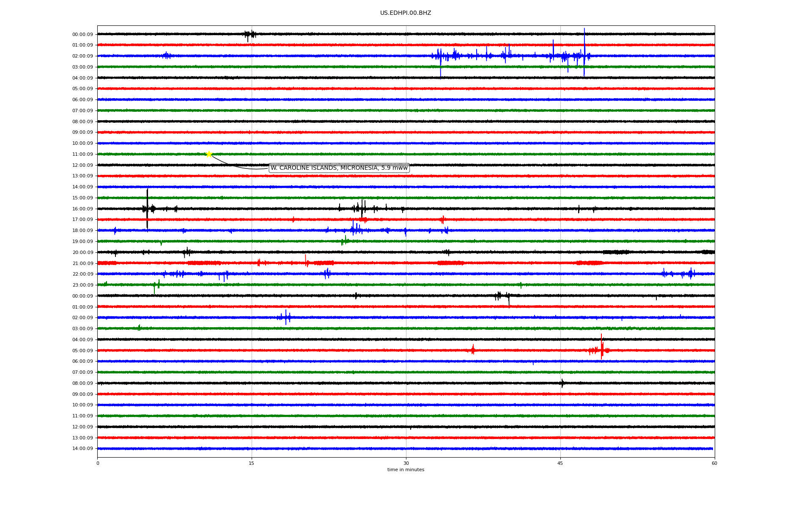
Task: Click the 30 tick on the x-axis
Action: click(406, 463)
